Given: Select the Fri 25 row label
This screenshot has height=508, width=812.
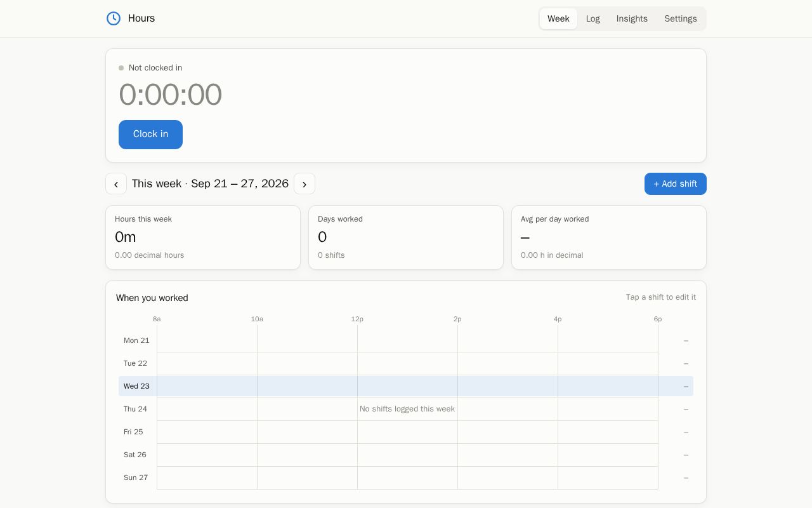Looking at the screenshot, I should [133, 432].
